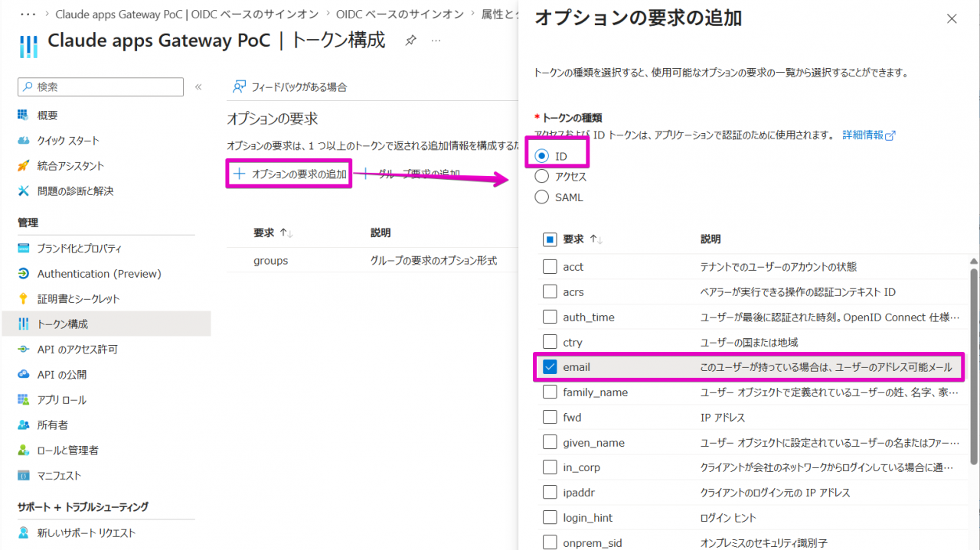Click フィードバックがある場合 text button
This screenshot has height=550, width=980.
[x=299, y=87]
